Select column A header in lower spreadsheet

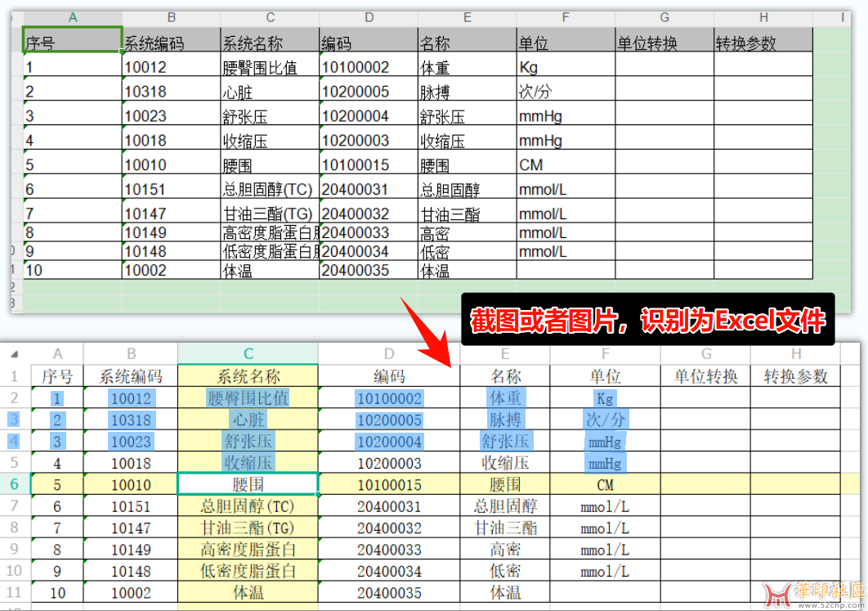pyautogui.click(x=57, y=354)
